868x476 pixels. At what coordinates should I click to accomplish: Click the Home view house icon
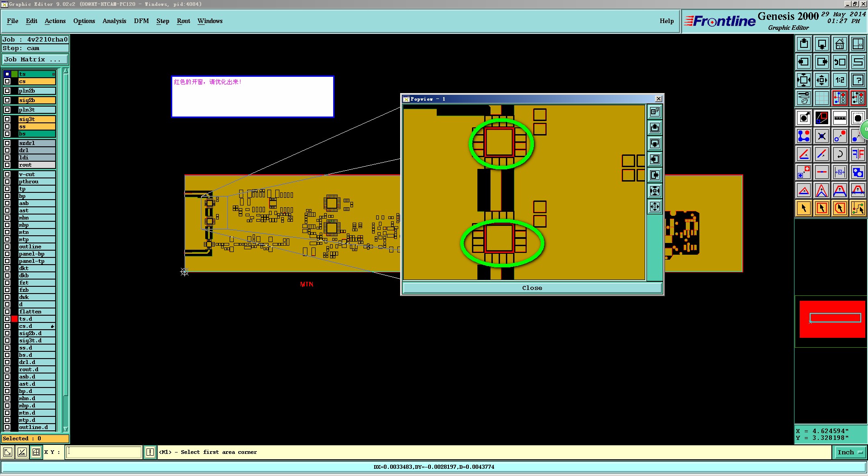(840, 44)
